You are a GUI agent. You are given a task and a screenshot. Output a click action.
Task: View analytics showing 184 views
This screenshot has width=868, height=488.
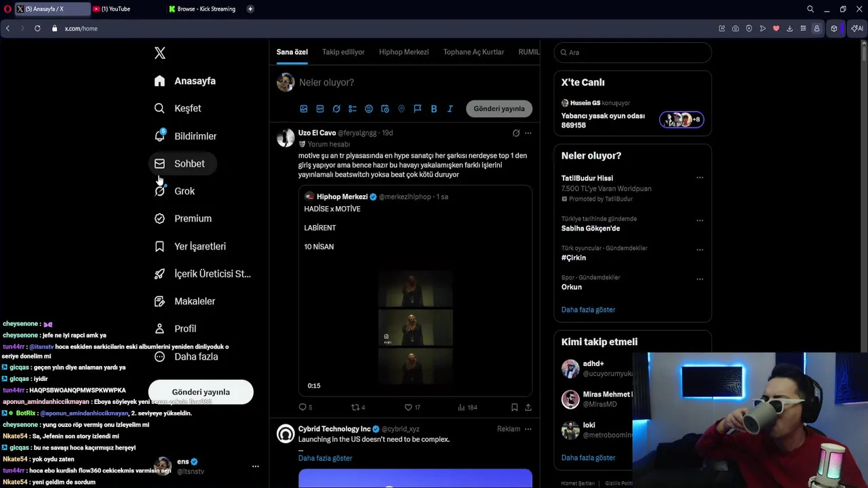[x=467, y=407]
